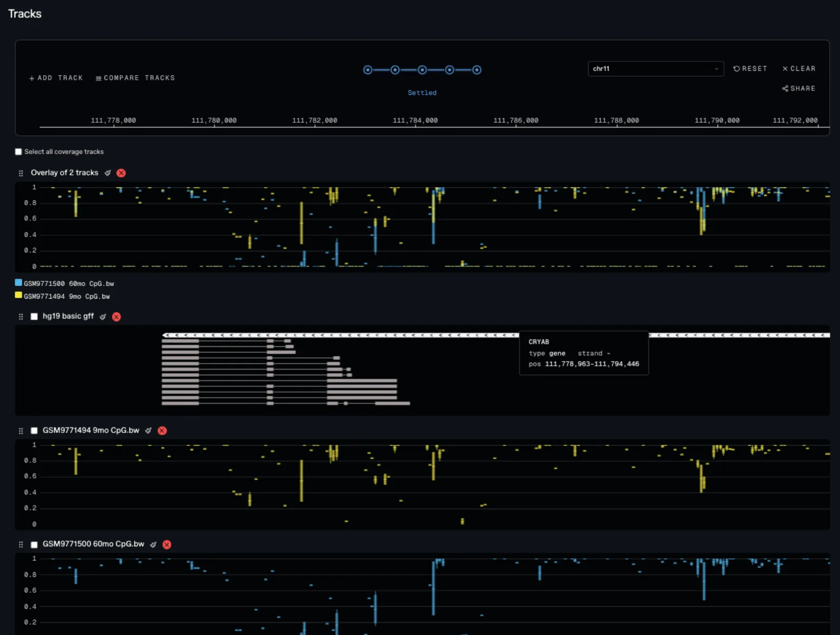Image resolution: width=840 pixels, height=635 pixels.
Task: Click GSM9771494 9mo CpG.bw track title
Action: point(91,430)
